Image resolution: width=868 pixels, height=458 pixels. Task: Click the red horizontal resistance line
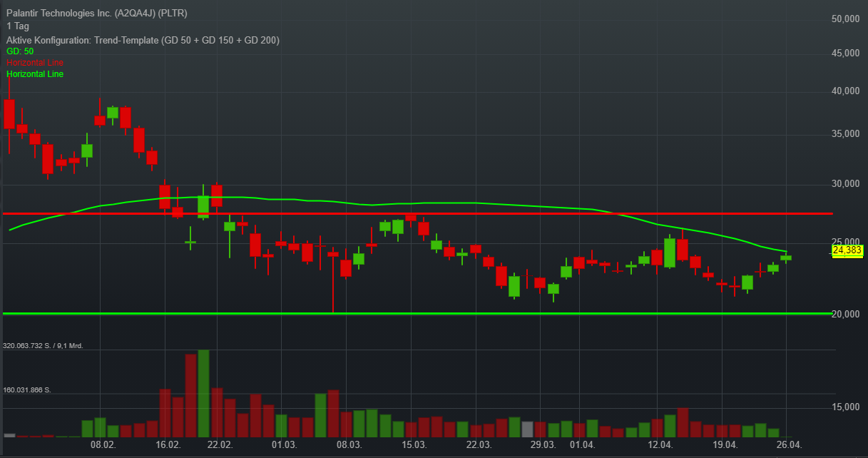[x=417, y=213]
